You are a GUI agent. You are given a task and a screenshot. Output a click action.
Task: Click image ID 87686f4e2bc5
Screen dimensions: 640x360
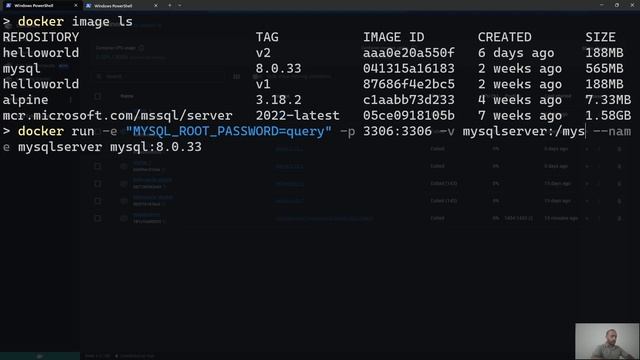coord(409,84)
